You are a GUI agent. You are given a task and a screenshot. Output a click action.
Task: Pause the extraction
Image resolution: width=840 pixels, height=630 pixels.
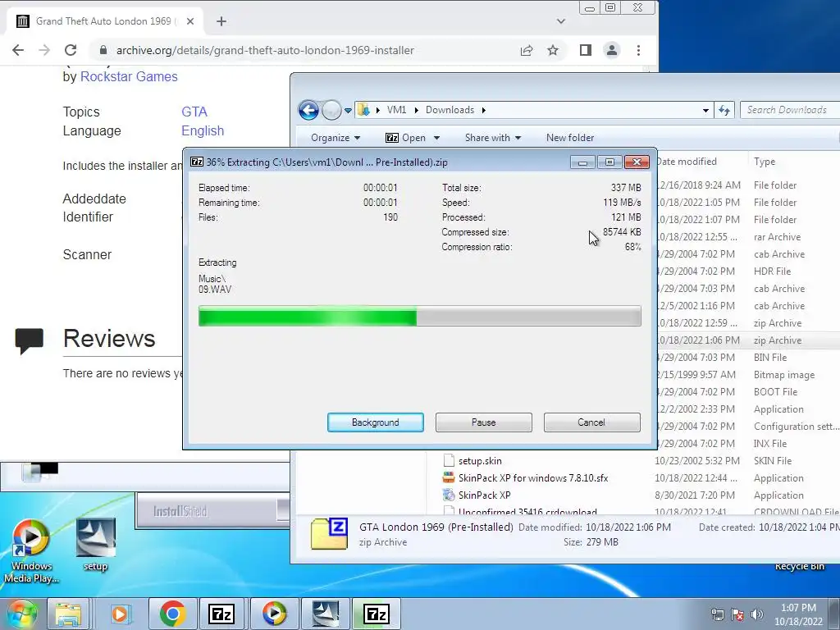pos(483,422)
